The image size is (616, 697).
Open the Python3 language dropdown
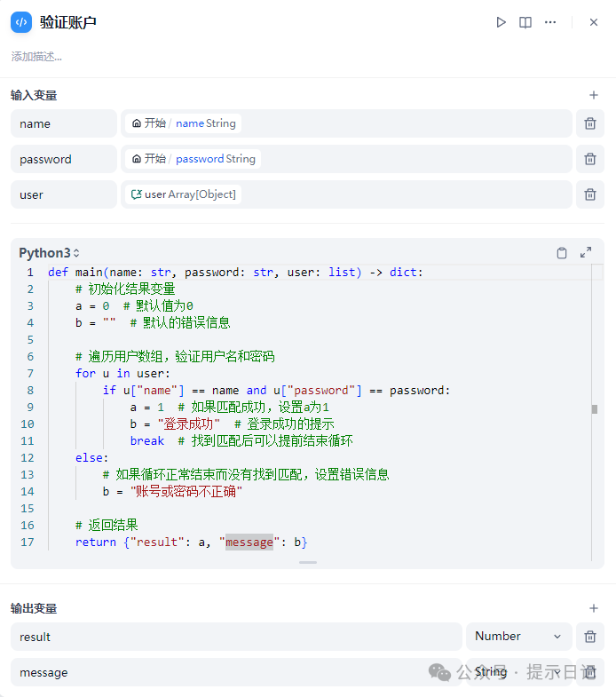(x=50, y=253)
